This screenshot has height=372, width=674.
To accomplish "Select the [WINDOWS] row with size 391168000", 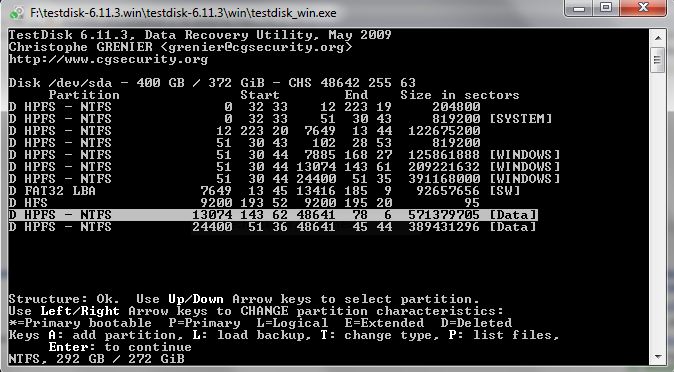I will coord(285,179).
